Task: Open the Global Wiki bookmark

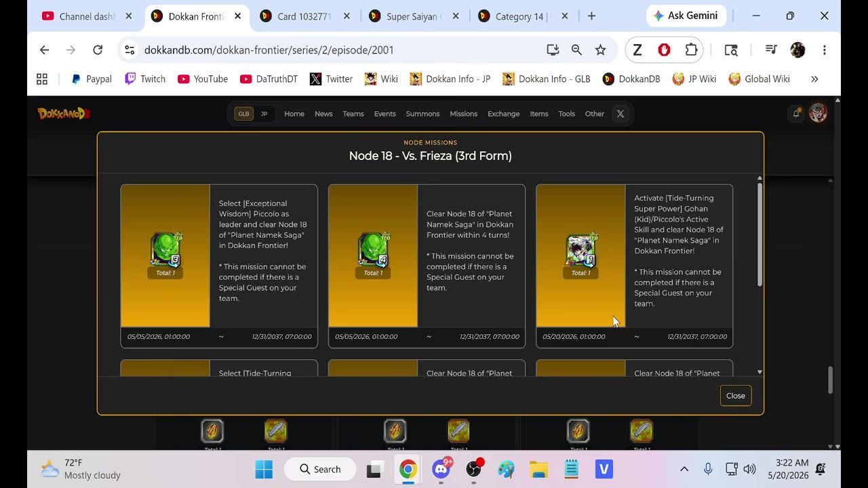Action: [x=759, y=79]
